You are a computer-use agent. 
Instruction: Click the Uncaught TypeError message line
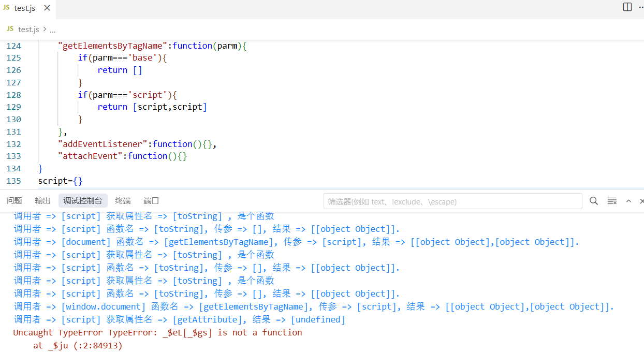tap(157, 332)
